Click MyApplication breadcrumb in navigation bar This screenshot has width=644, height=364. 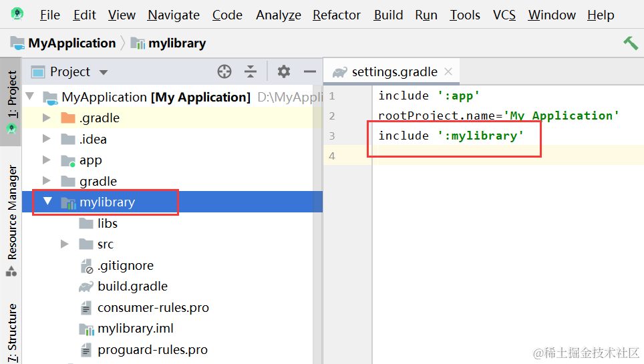tap(63, 43)
